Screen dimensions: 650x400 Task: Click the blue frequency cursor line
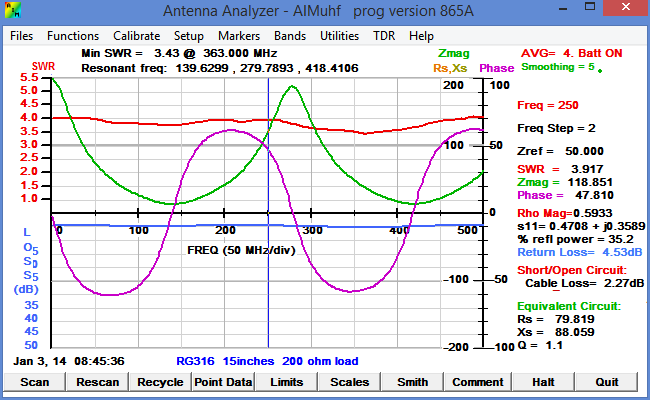268,300
